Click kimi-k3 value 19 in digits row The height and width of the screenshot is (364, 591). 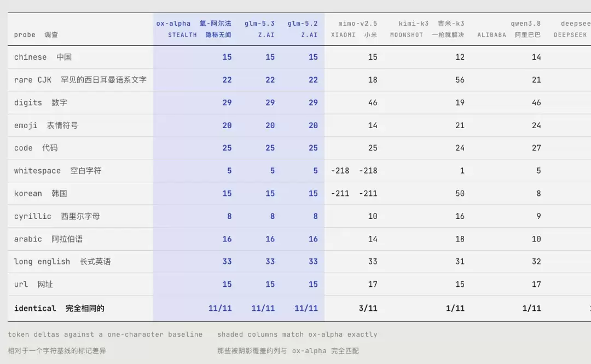click(x=460, y=102)
